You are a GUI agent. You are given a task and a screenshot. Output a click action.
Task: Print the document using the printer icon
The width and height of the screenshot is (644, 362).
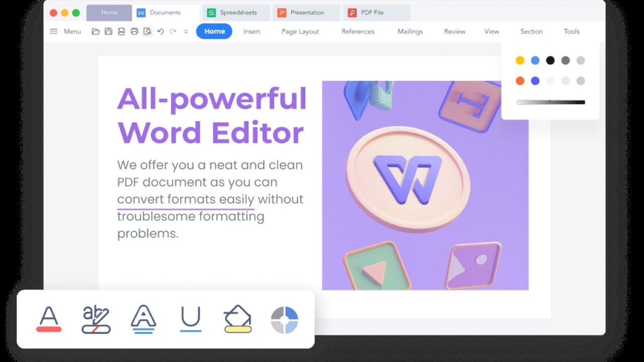coord(134,31)
